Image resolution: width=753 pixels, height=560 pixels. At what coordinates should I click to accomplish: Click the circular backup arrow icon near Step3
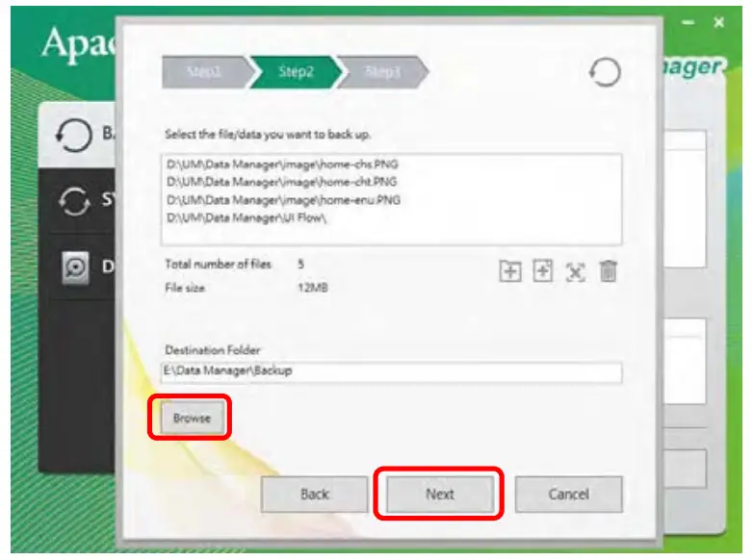tap(605, 72)
